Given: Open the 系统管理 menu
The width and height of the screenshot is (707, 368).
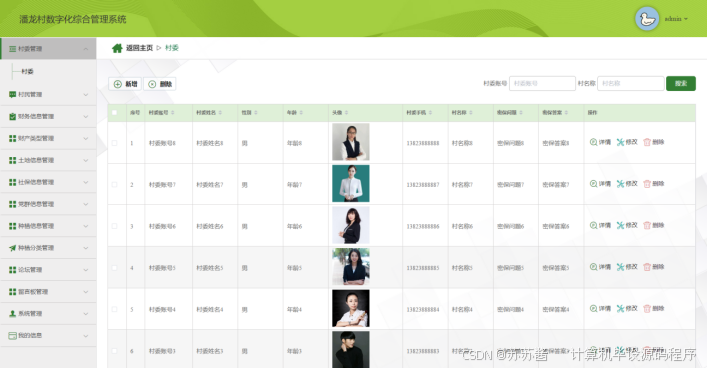Looking at the screenshot, I should point(48,313).
